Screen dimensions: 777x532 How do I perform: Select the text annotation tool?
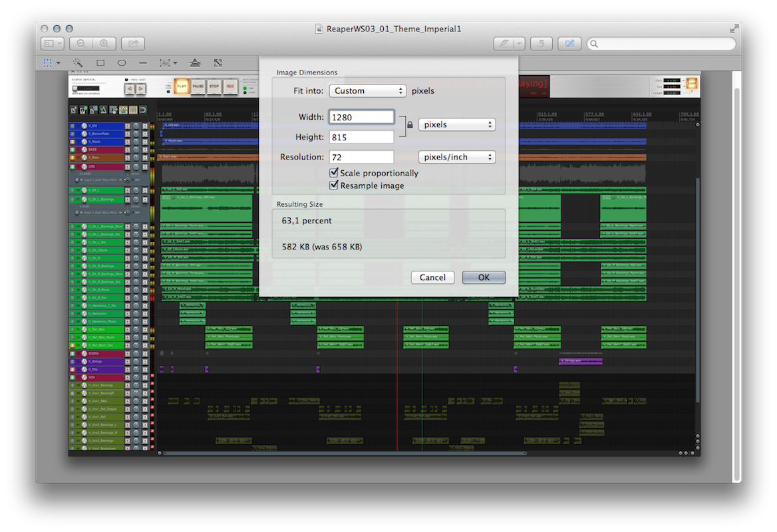[x=164, y=63]
